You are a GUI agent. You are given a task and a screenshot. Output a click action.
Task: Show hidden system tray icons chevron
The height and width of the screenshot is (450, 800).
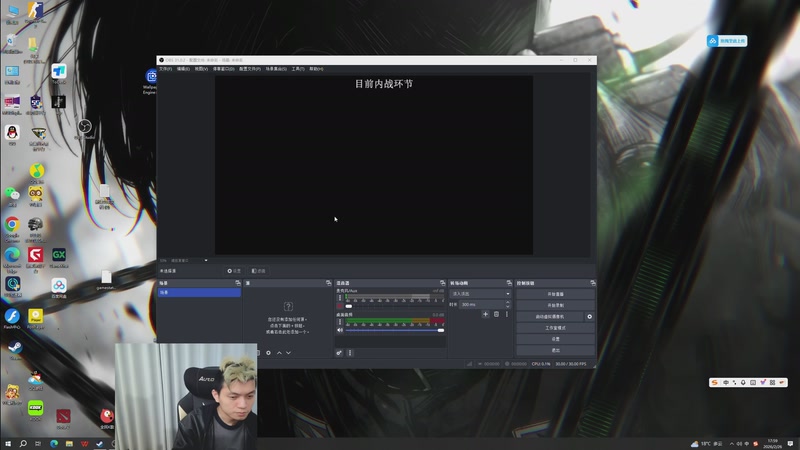click(732, 444)
